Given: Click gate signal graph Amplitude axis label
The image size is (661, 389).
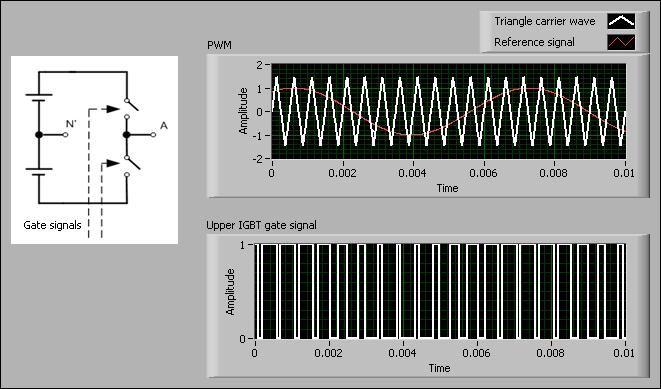Looking at the screenshot, I should pyautogui.click(x=230, y=292).
